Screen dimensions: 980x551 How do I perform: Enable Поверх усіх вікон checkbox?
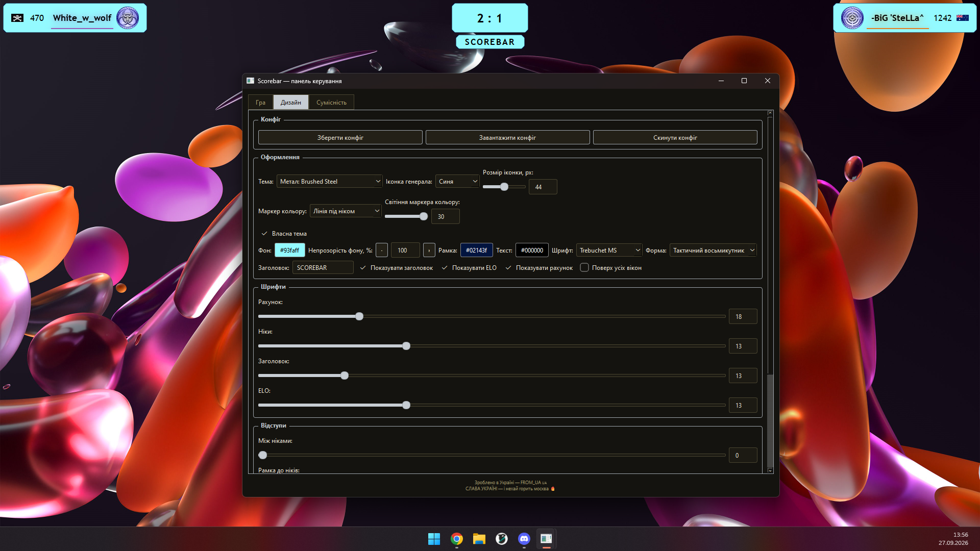point(584,268)
